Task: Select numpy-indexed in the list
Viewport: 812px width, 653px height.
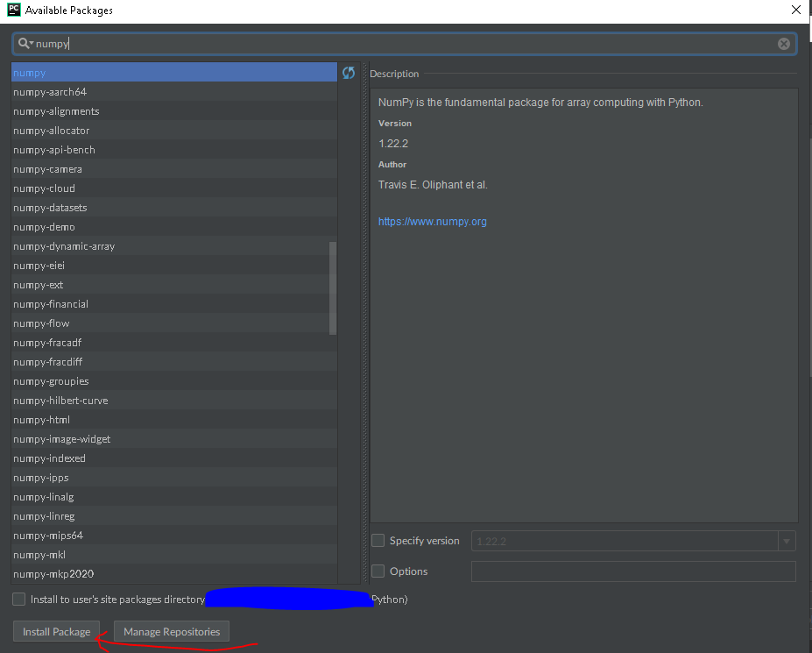Action: coord(174,458)
